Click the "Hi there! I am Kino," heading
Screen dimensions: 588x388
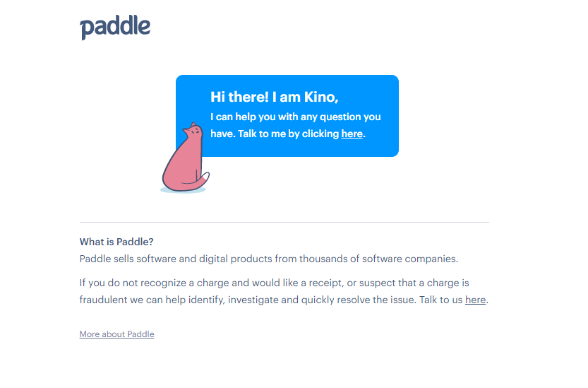click(275, 97)
